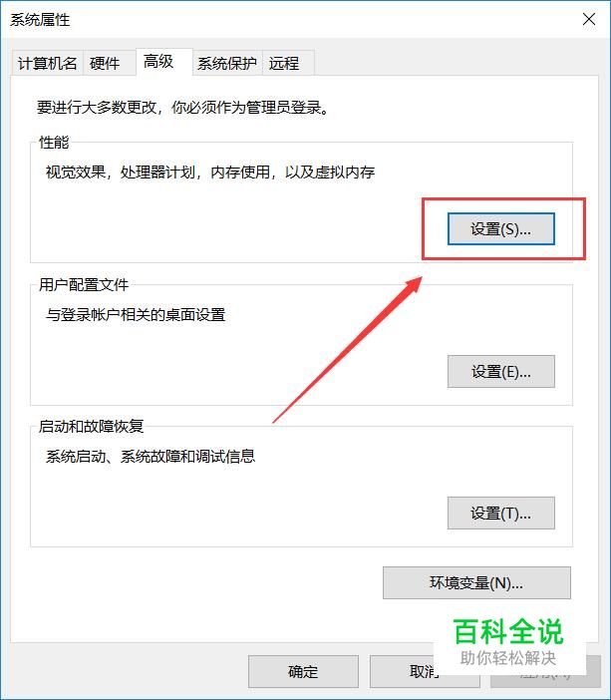Click the 用户配置文件 group label
Screen dimensions: 611x700
84,285
